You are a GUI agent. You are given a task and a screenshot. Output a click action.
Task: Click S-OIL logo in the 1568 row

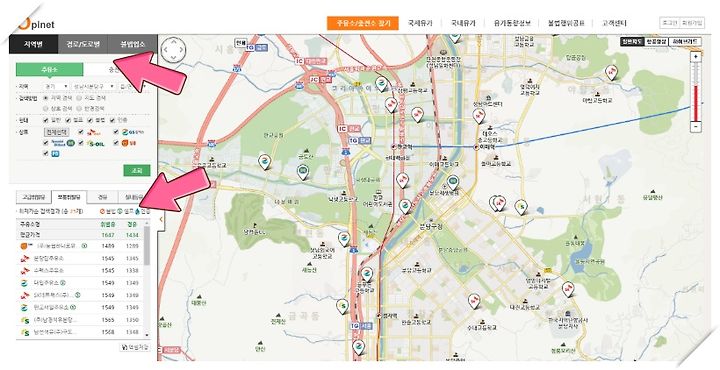25,332
